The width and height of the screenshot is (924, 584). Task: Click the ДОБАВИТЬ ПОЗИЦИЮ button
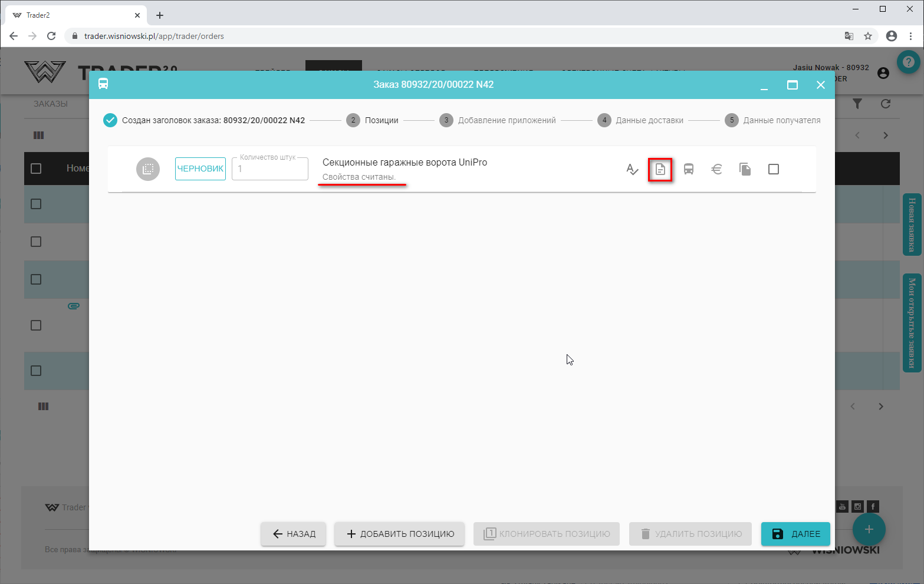pos(399,534)
